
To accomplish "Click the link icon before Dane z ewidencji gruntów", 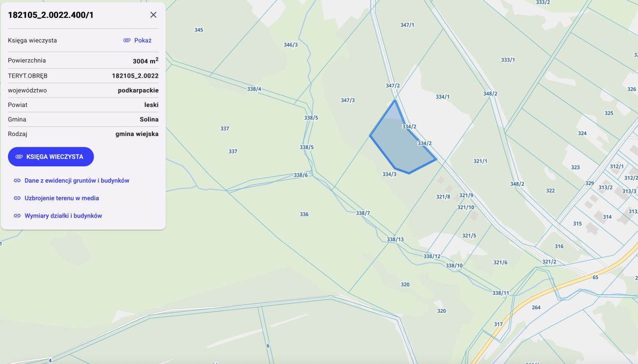I will coord(17,180).
